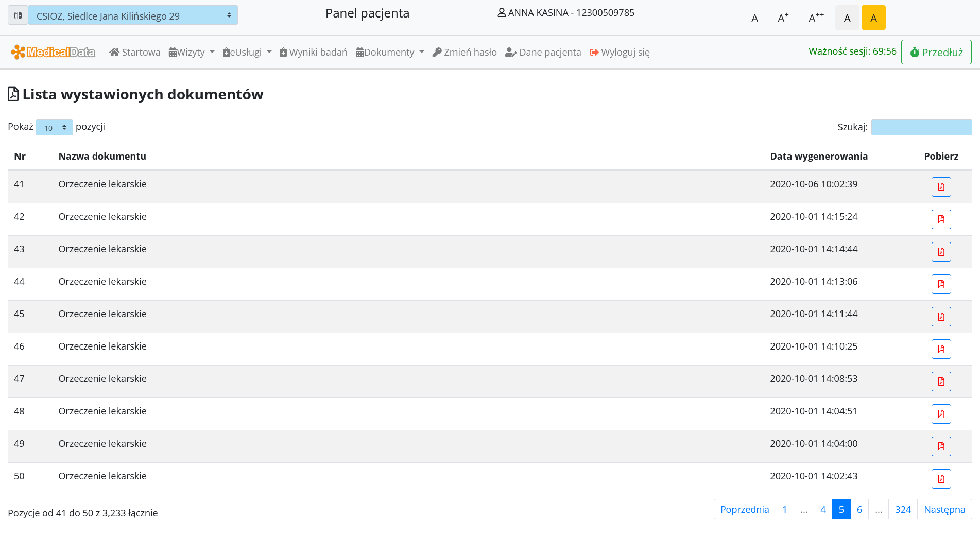Download the 14:15:24 Orzeczenie lekarskie PDF

pyautogui.click(x=941, y=219)
